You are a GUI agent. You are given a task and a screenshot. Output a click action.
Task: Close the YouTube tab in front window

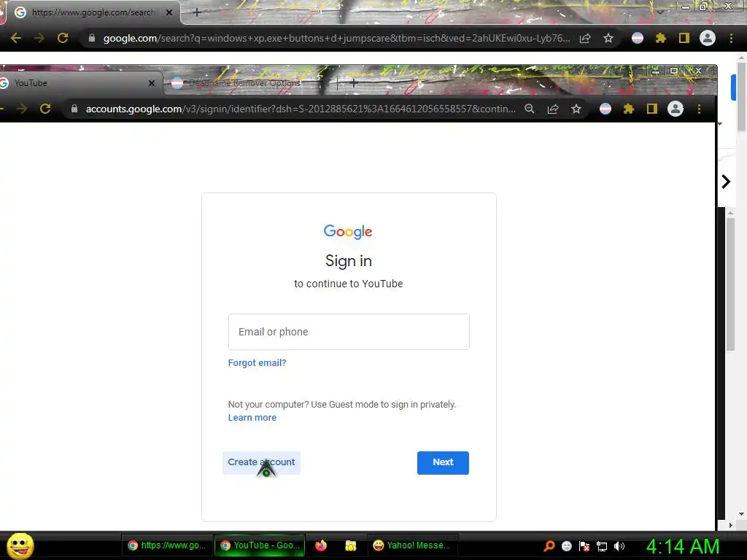coord(152,83)
